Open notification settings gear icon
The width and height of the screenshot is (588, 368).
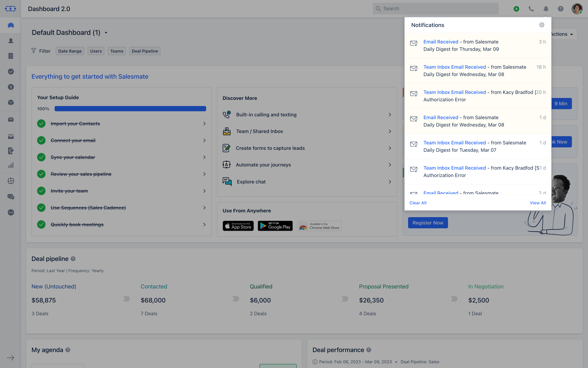click(x=542, y=25)
